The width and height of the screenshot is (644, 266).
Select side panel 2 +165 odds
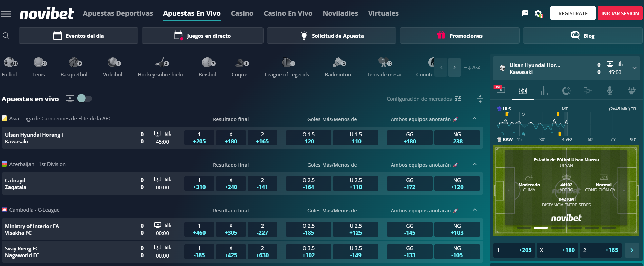point(601,250)
